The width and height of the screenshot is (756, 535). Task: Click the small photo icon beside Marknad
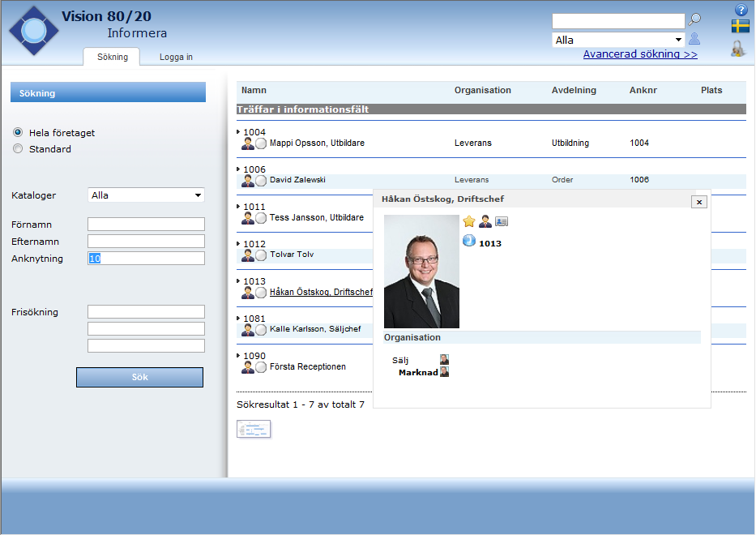click(444, 372)
